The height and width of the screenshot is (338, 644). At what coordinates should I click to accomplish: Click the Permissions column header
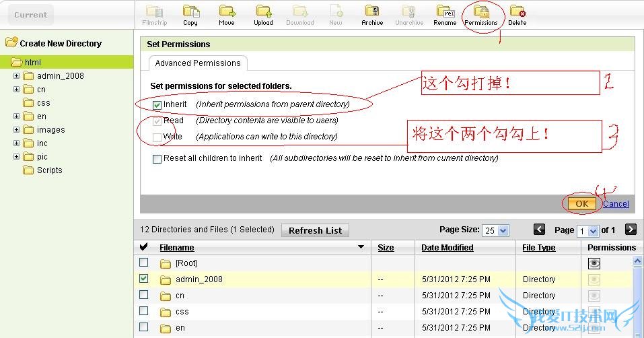(612, 248)
